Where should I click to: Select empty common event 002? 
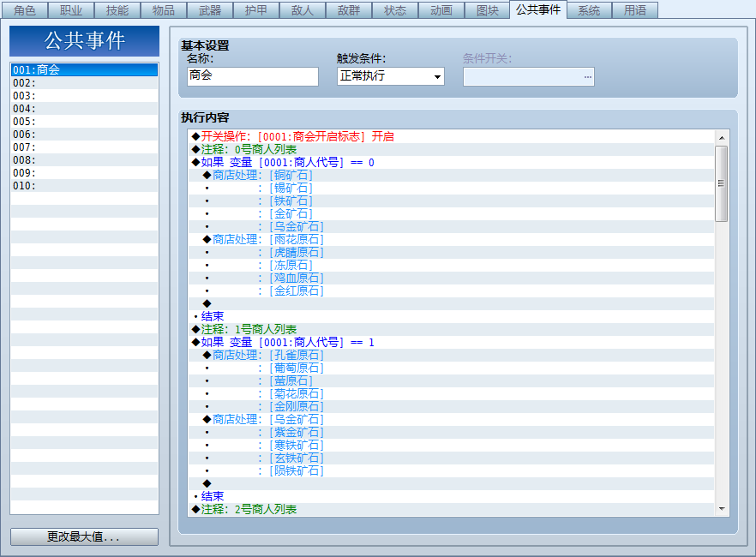[84, 83]
